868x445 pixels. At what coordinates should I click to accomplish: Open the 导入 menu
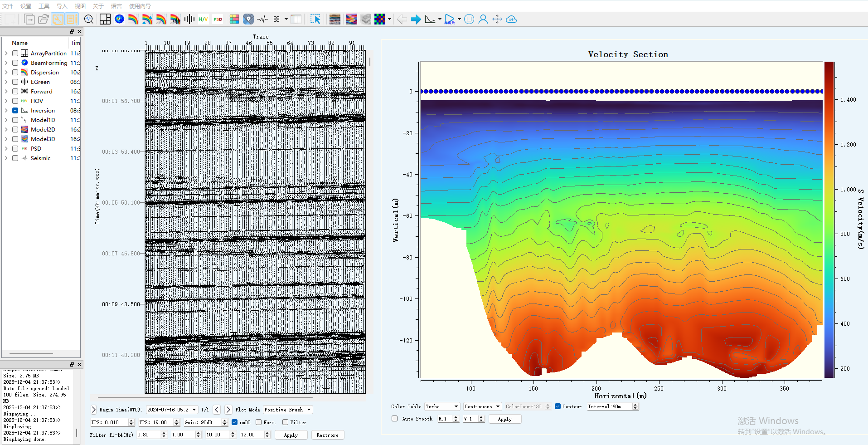coord(62,6)
